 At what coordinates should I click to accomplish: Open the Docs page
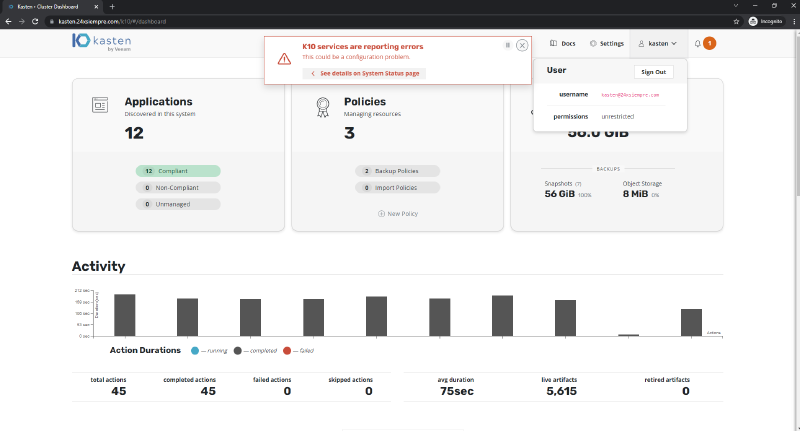coord(563,43)
